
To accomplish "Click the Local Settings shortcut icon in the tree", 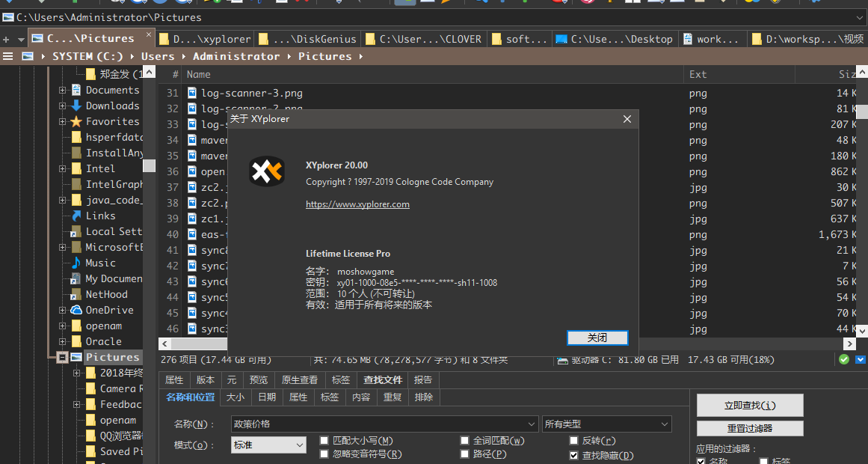I will point(76,231).
